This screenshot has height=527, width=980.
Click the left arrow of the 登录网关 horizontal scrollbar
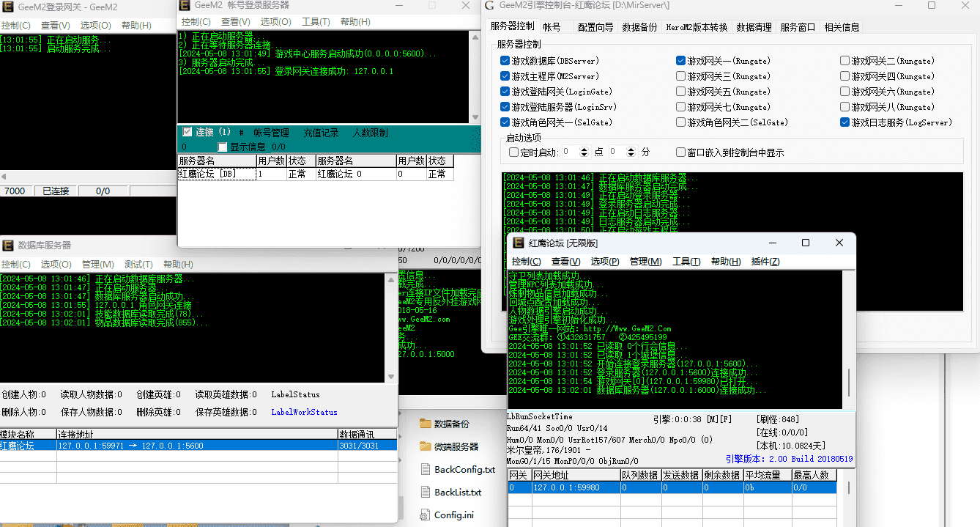tap(3, 177)
